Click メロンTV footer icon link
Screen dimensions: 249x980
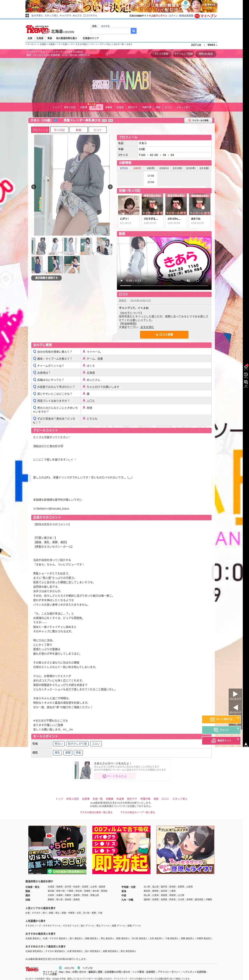tap(67, 968)
